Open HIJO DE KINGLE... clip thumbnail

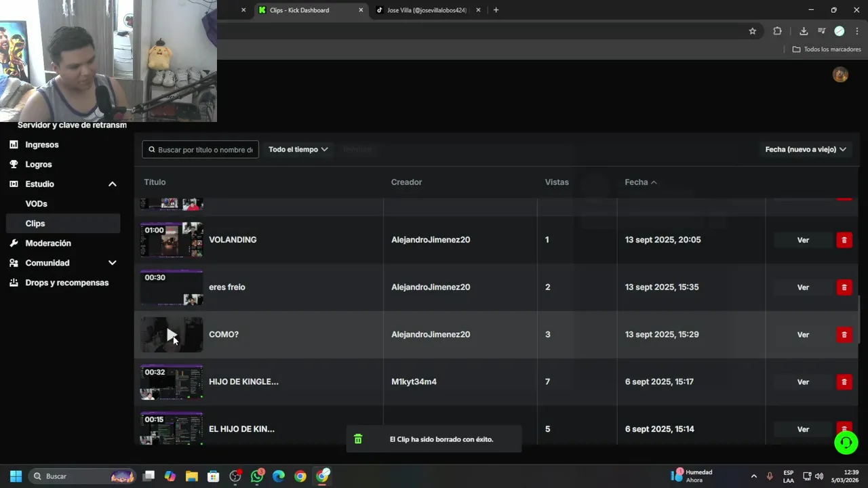(172, 382)
